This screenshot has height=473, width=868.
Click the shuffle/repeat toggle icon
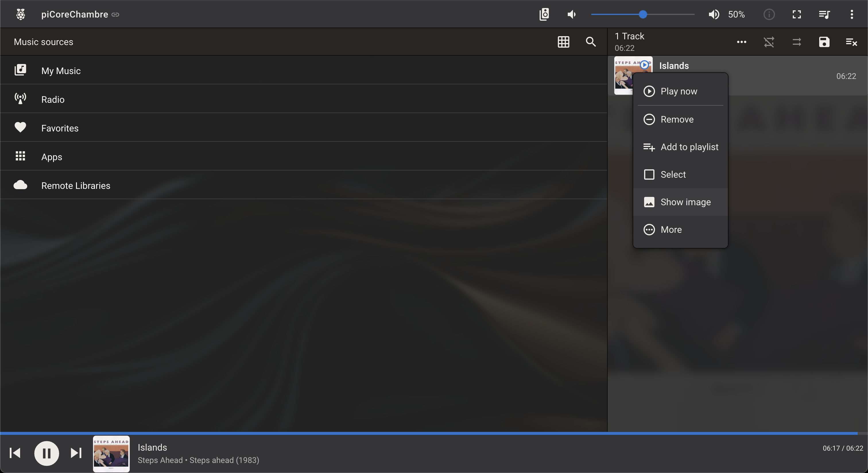(x=769, y=41)
